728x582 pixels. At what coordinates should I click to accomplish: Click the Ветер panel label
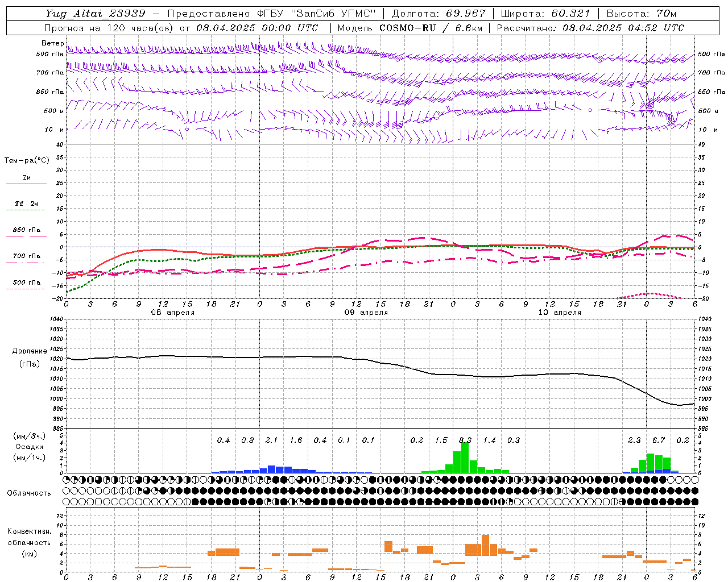53,43
